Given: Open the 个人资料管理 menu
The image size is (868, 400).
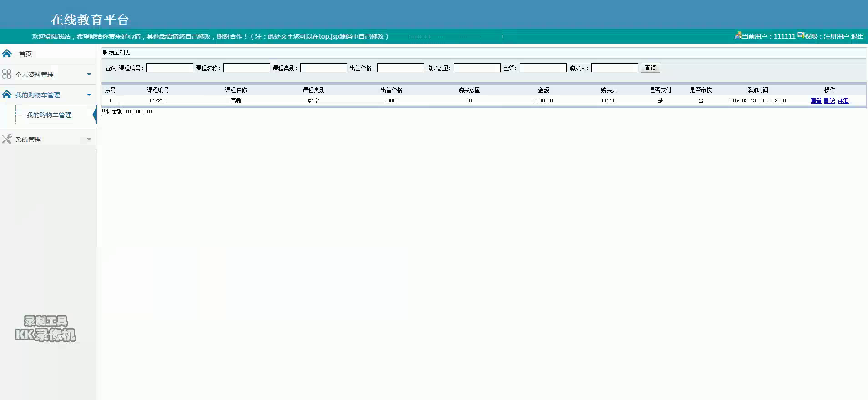Looking at the screenshot, I should click(35, 75).
